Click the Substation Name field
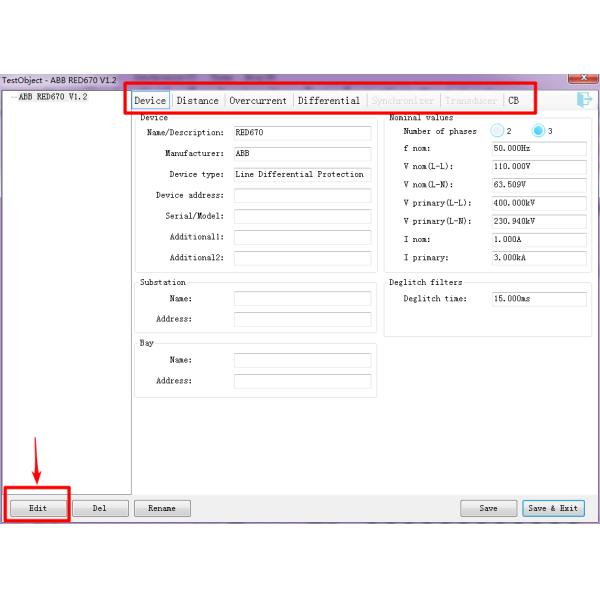 302,298
